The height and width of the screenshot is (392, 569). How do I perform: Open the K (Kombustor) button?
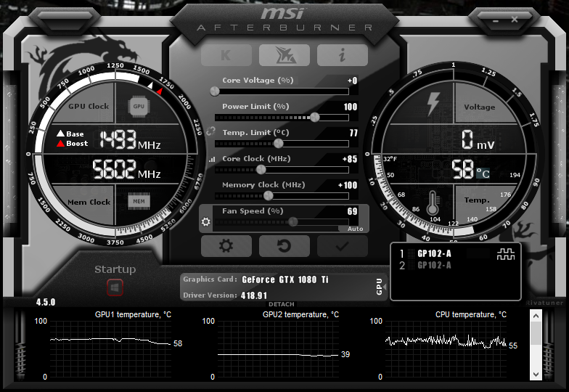click(226, 55)
